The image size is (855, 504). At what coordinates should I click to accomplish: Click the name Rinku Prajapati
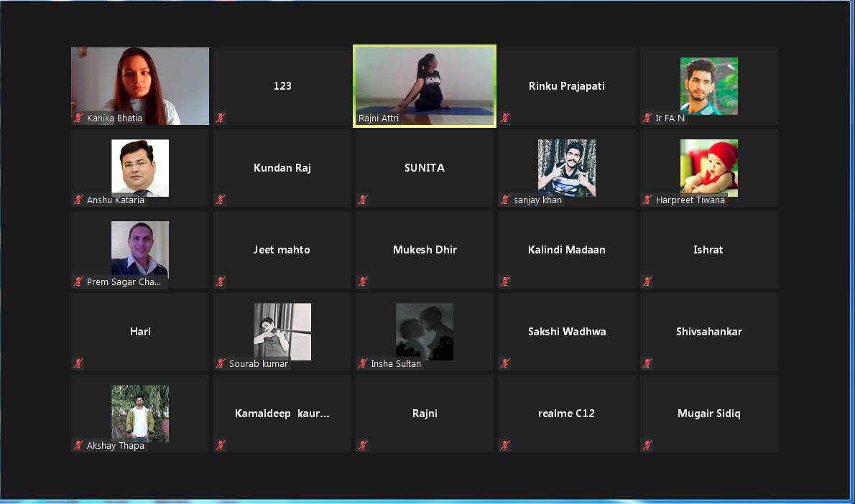click(x=567, y=86)
